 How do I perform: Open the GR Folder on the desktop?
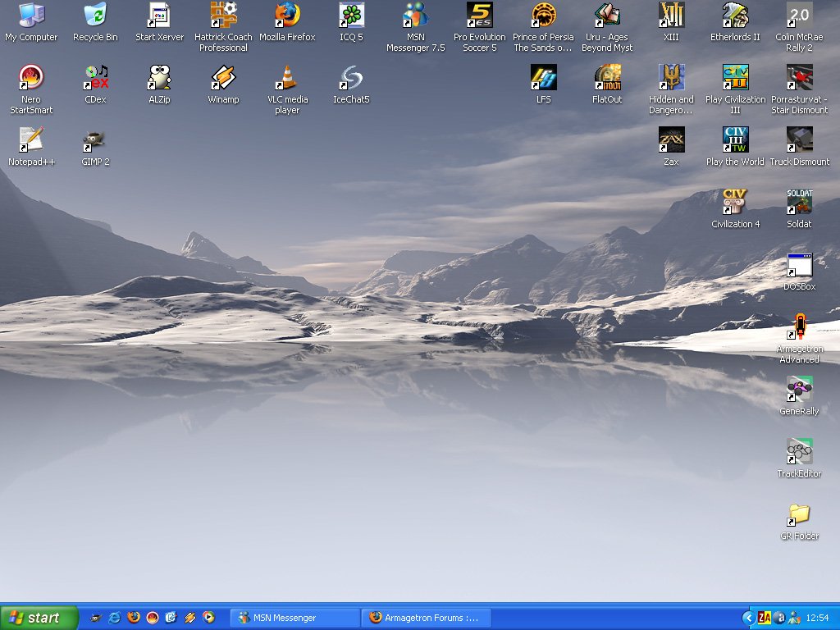[x=799, y=516]
